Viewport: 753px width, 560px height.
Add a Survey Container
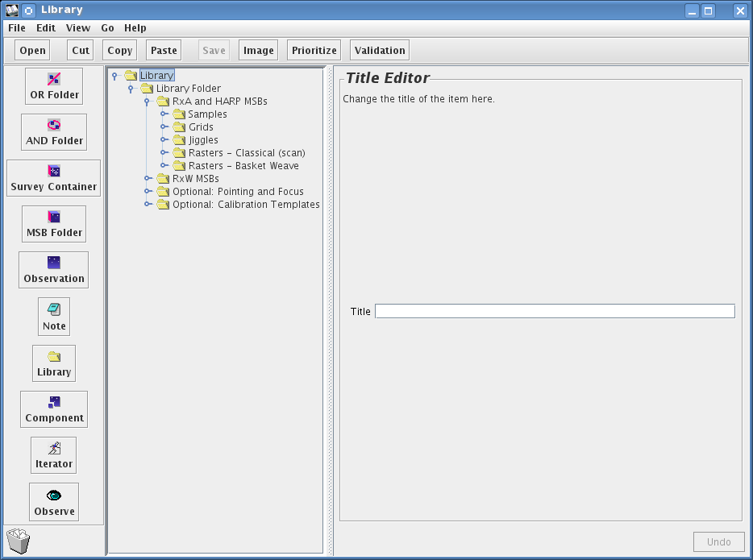[54, 178]
